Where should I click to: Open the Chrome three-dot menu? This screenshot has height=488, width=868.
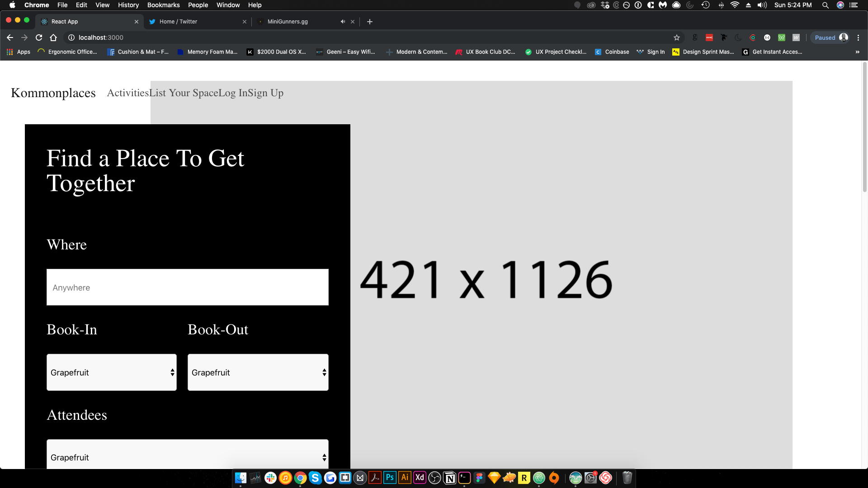coord(859,38)
